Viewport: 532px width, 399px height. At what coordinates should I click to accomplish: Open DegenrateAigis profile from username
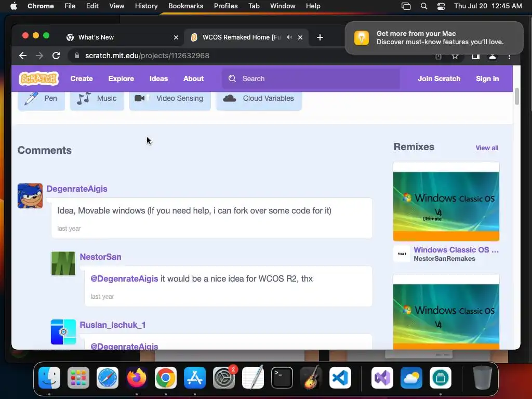[77, 189]
